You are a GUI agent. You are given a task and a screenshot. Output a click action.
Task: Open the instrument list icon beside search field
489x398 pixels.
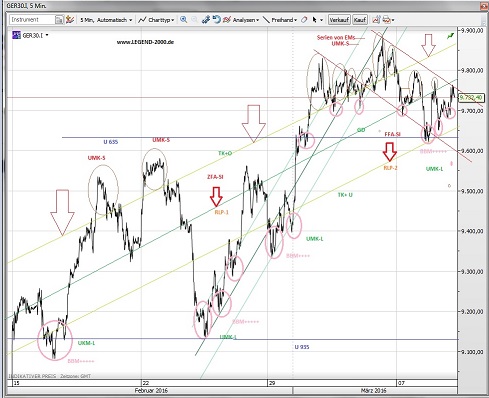tap(59, 20)
